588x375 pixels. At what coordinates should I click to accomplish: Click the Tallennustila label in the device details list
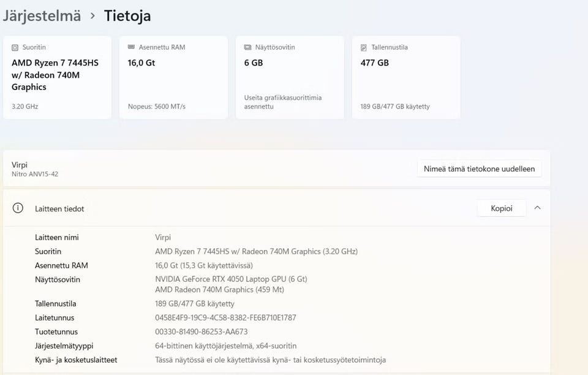pyautogui.click(x=56, y=304)
